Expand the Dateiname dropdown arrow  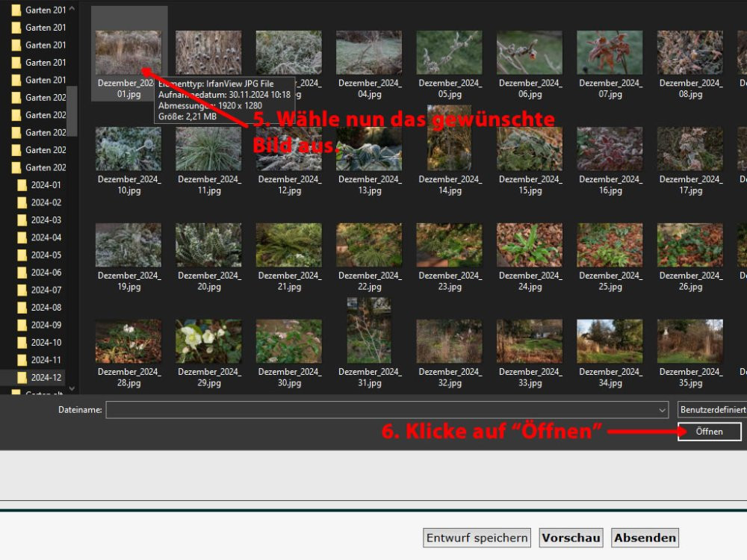click(662, 410)
